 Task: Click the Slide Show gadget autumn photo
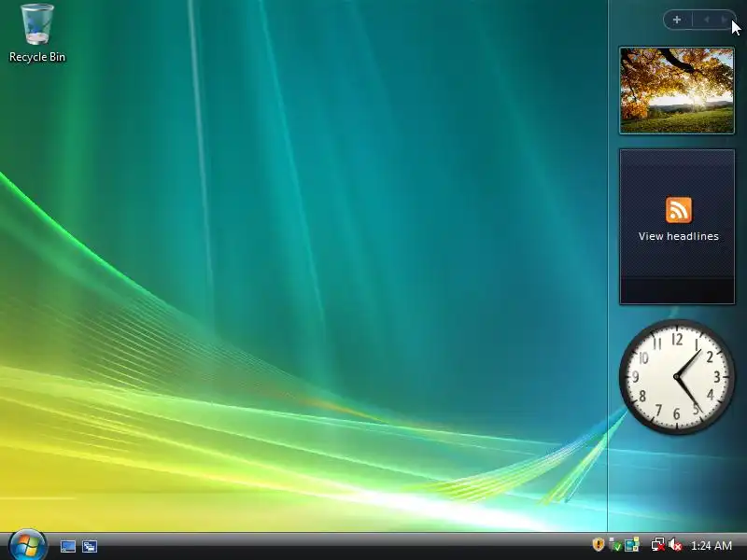677,91
